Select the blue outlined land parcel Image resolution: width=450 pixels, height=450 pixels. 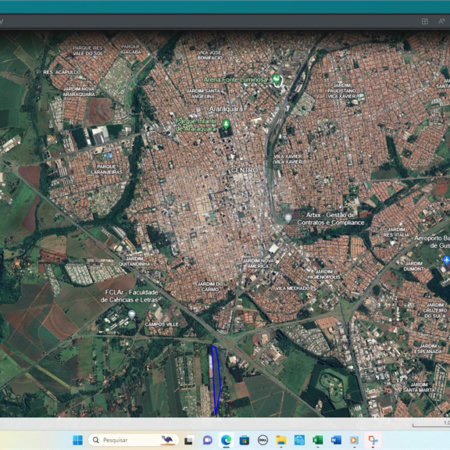pos(217,380)
